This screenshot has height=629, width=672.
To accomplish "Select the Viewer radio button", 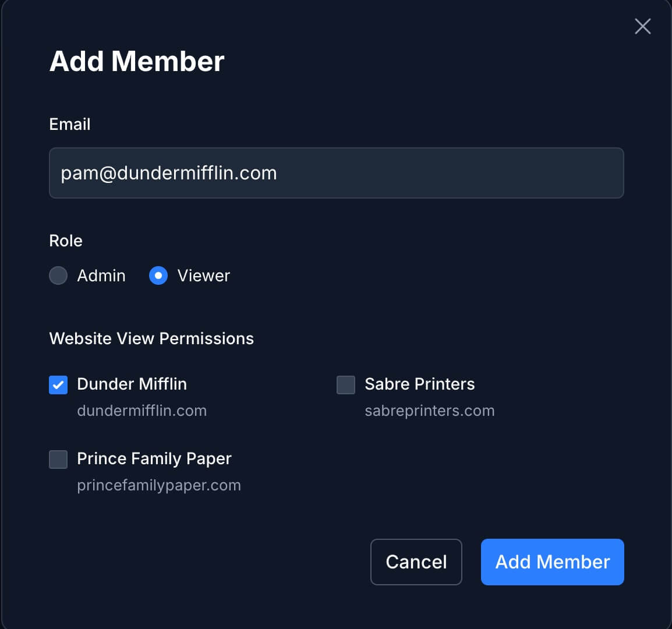I will [x=158, y=275].
